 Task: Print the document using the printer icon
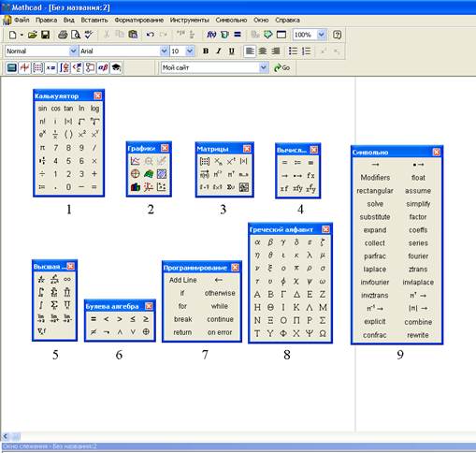click(63, 35)
